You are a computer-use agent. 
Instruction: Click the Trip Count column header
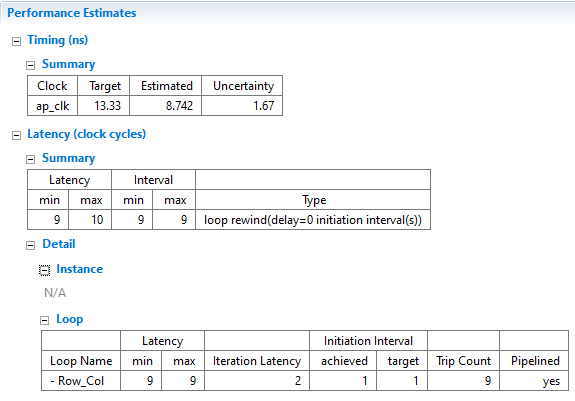(x=464, y=361)
